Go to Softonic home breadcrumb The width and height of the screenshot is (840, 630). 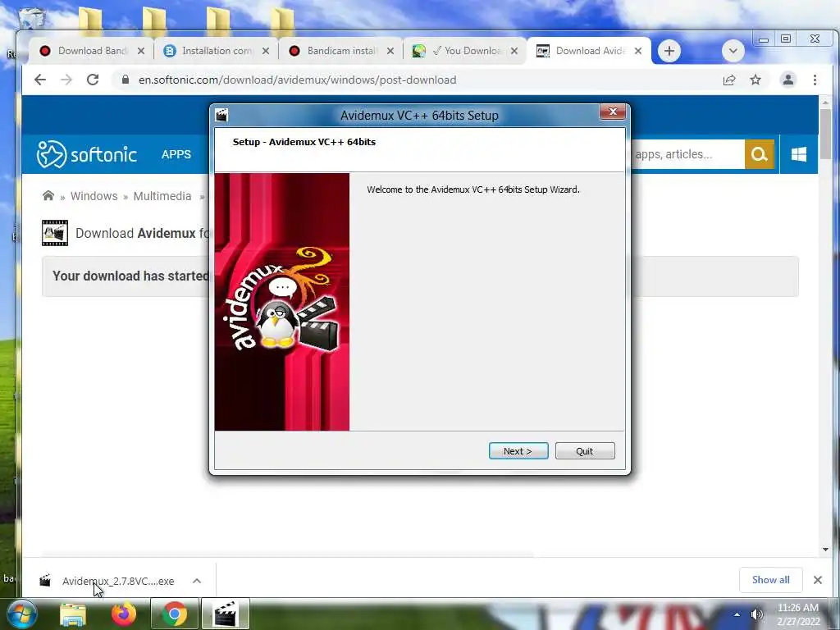48,195
